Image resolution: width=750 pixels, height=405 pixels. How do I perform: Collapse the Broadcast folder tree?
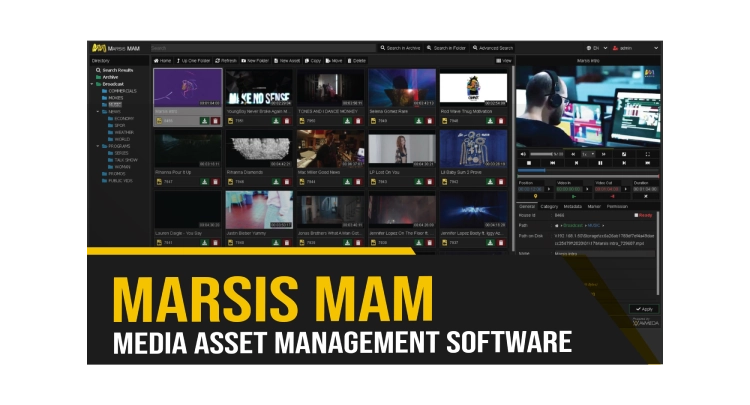[x=94, y=83]
